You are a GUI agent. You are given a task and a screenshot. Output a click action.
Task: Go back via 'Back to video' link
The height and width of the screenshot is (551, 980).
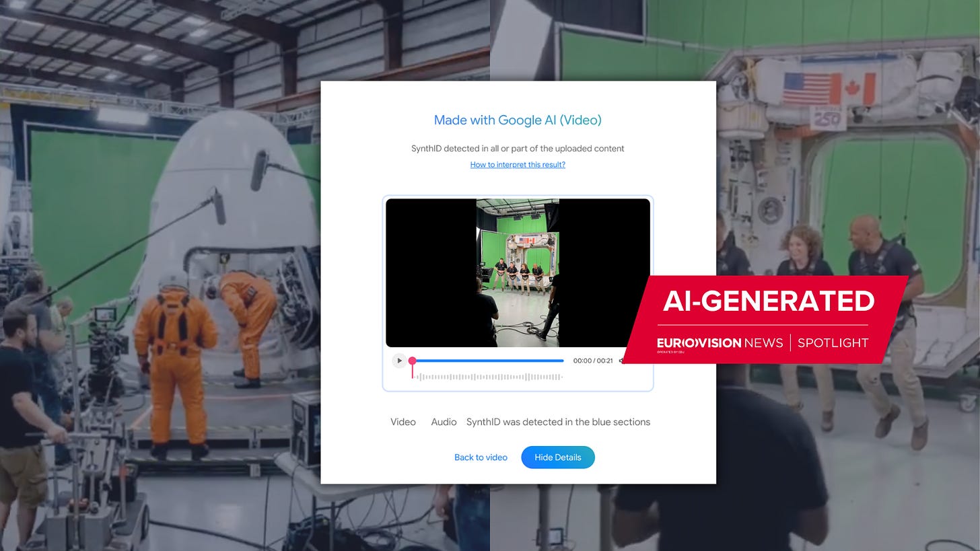click(481, 457)
